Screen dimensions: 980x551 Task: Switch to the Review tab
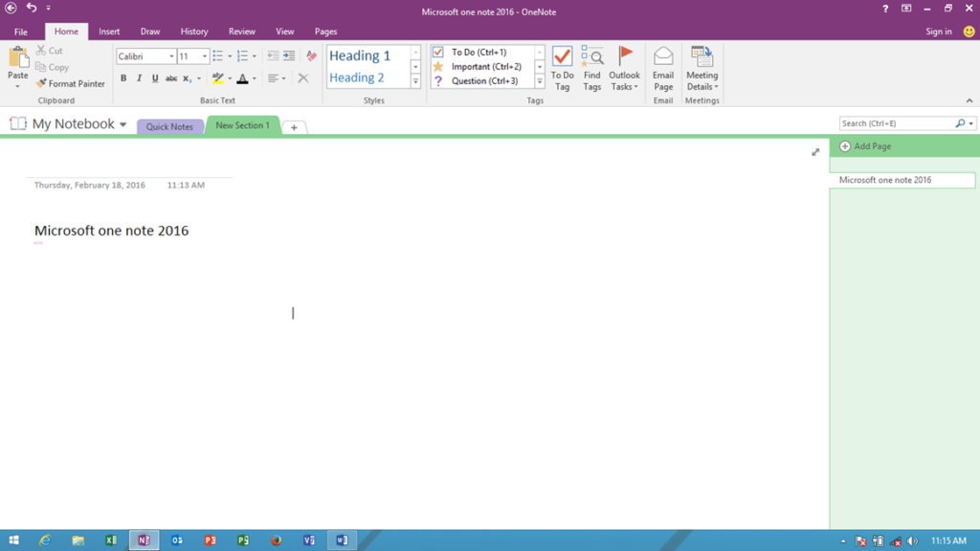point(242,32)
